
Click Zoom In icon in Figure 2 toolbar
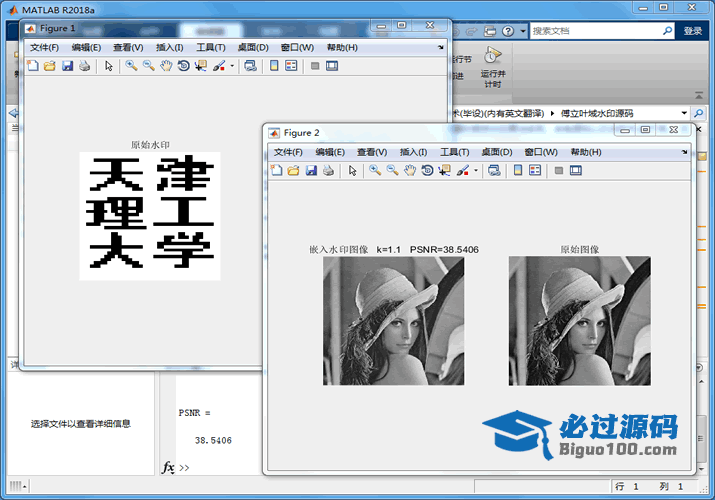375,171
